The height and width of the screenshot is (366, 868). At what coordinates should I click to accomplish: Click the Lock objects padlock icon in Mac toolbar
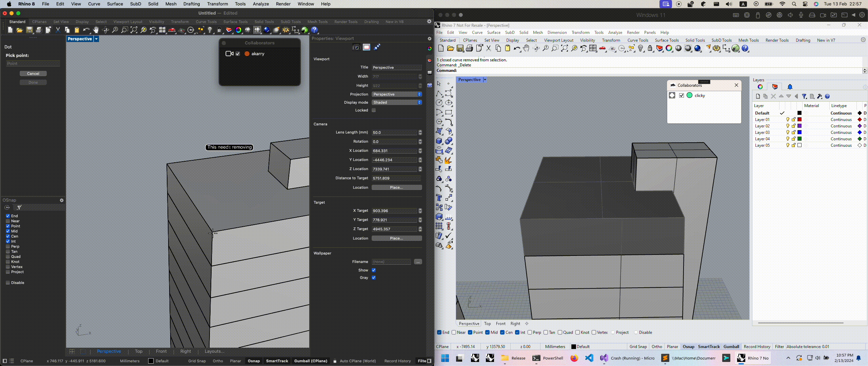point(219,30)
